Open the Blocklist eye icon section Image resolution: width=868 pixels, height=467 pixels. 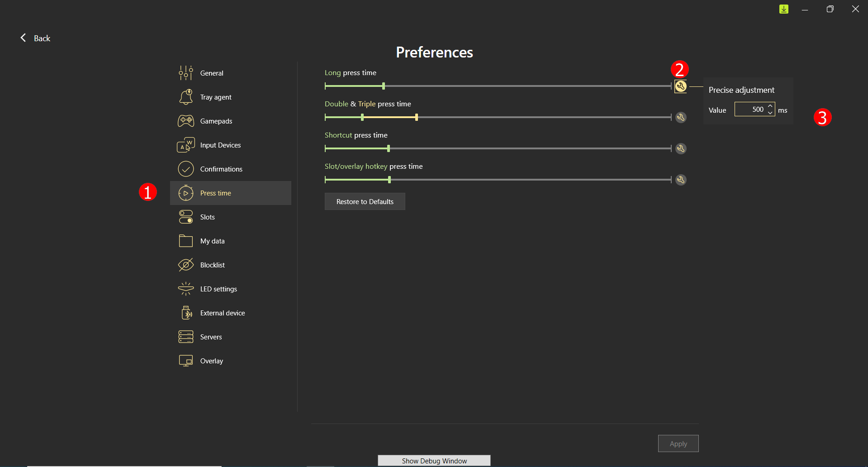[186, 265]
